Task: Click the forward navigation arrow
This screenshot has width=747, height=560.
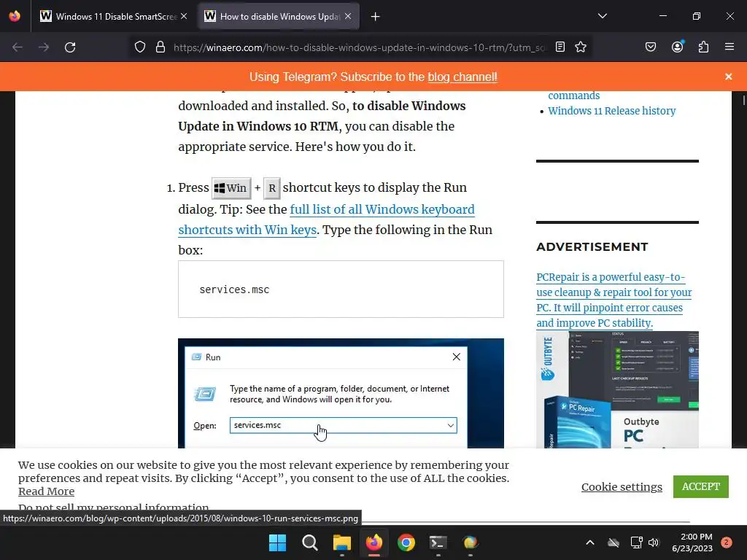Action: coord(44,47)
